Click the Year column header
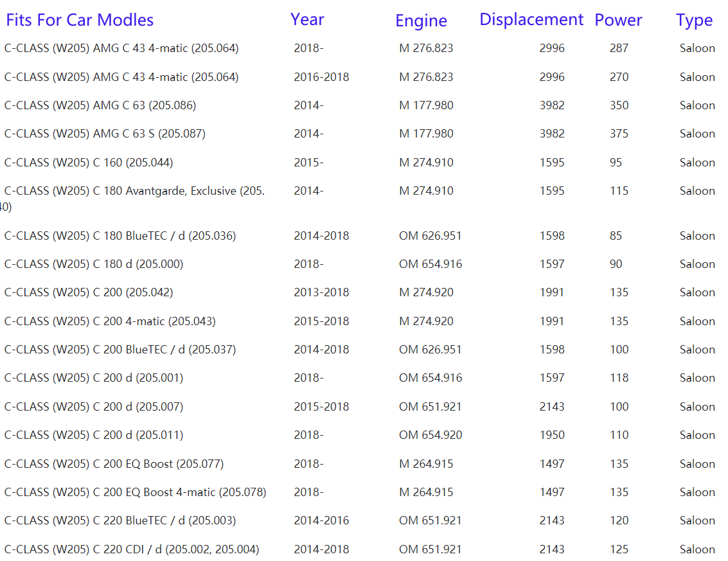 (307, 19)
